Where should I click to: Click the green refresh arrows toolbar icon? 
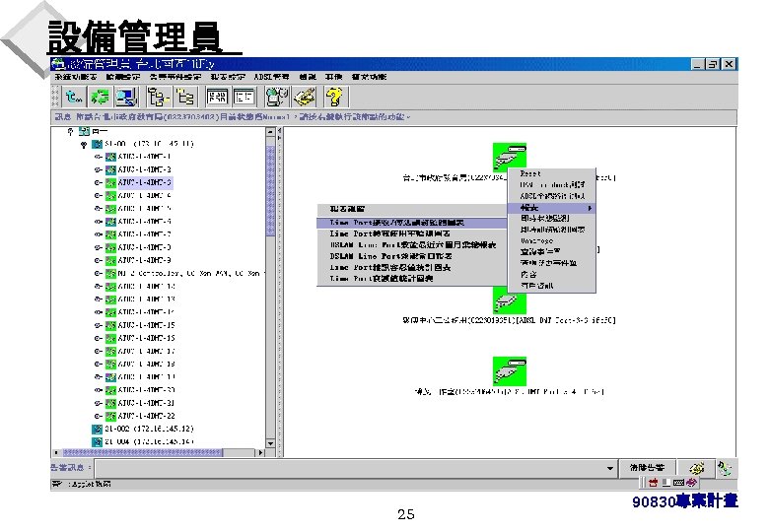click(101, 97)
